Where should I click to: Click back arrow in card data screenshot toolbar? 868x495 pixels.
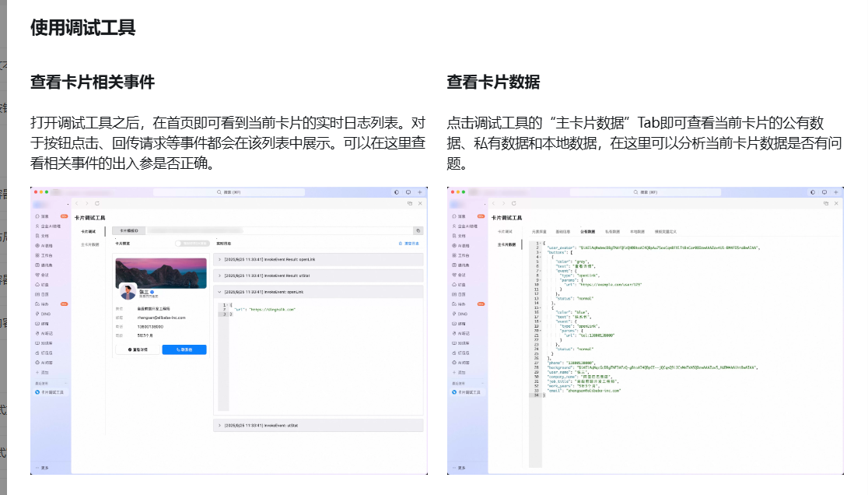[x=494, y=203]
